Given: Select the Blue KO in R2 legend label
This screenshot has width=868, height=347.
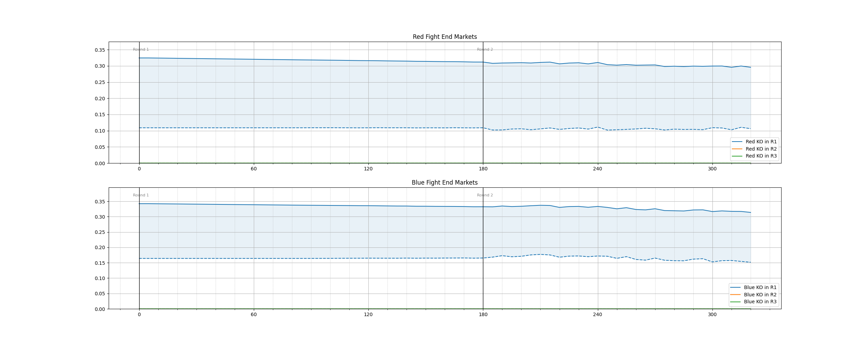Looking at the screenshot, I should pos(760,295).
